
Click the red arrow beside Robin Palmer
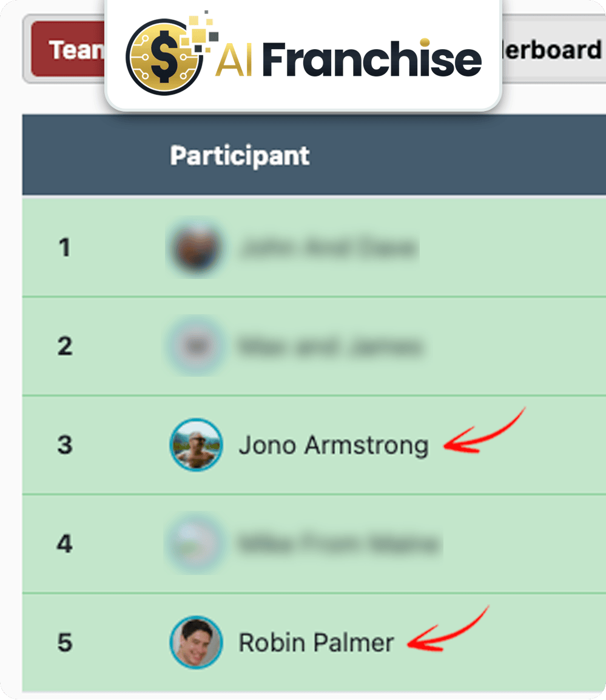(x=448, y=628)
